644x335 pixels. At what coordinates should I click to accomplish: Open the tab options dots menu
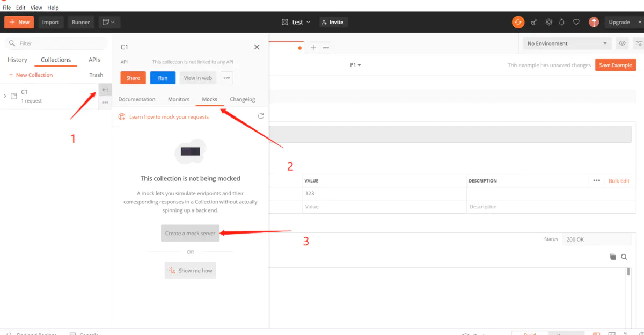[326, 48]
